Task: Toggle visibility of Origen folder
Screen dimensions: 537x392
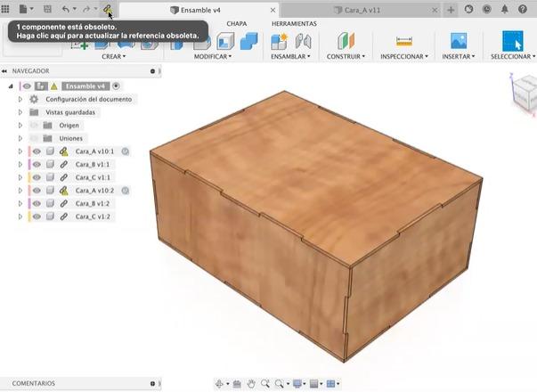Action: [x=34, y=126]
